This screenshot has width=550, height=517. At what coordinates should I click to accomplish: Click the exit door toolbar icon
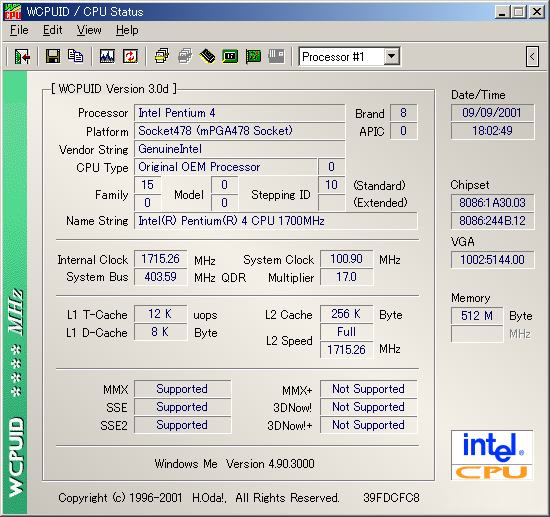click(22, 56)
